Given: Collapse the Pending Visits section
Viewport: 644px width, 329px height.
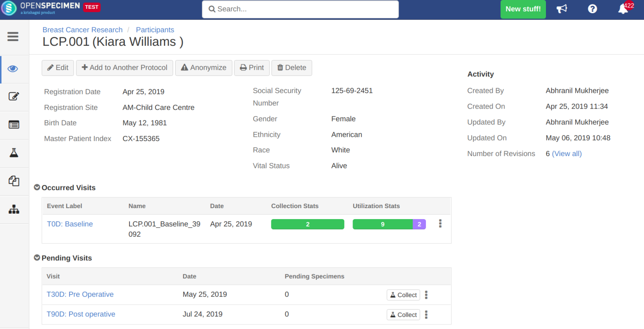Looking at the screenshot, I should pyautogui.click(x=37, y=258).
